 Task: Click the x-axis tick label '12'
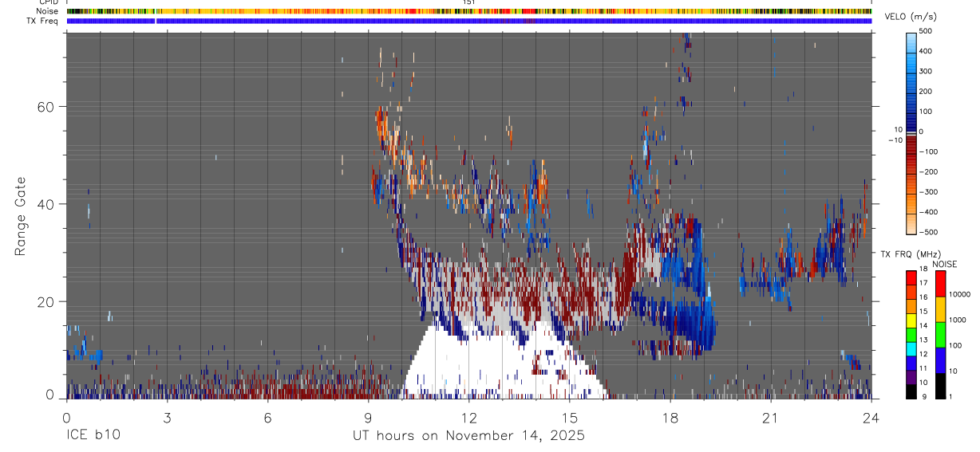click(x=468, y=417)
